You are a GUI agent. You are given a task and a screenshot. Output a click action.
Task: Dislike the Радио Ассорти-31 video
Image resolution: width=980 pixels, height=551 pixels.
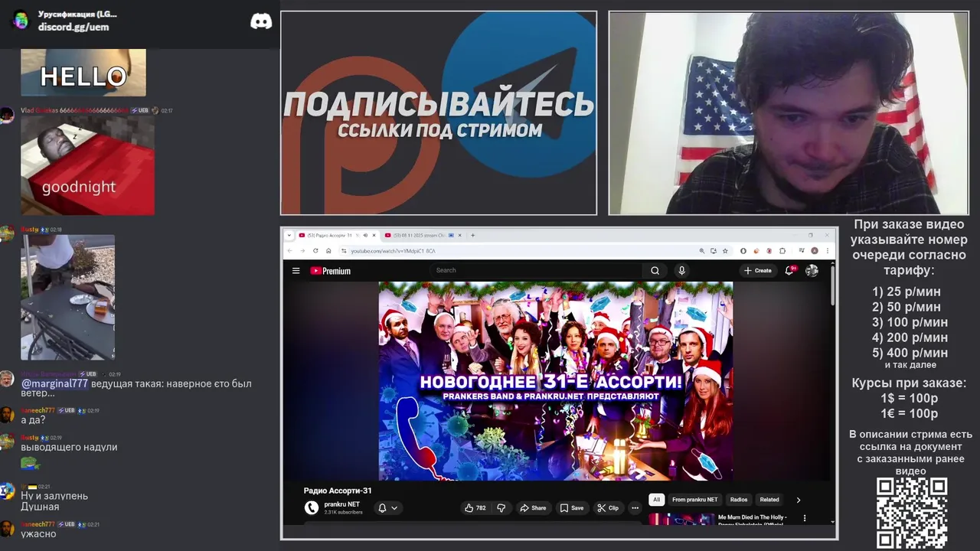501,507
